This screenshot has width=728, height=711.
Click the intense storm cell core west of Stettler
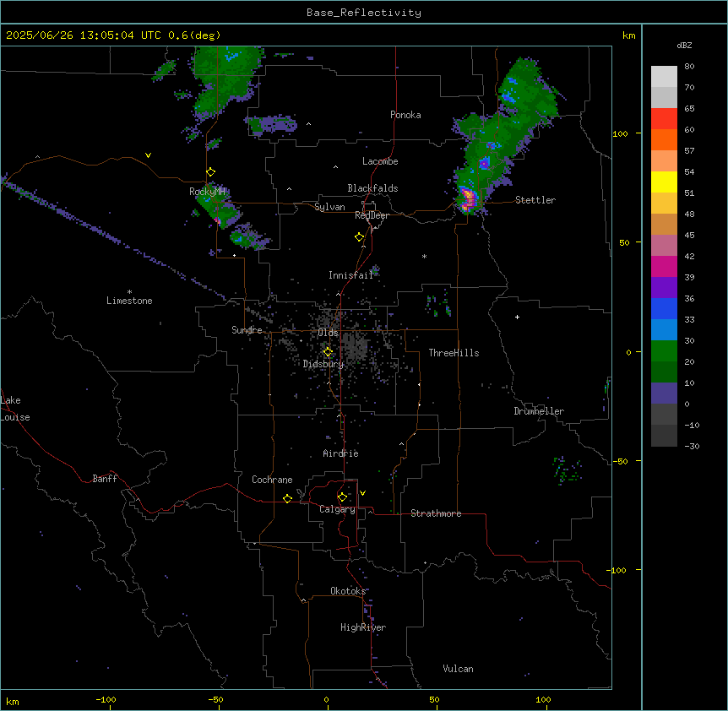point(468,198)
